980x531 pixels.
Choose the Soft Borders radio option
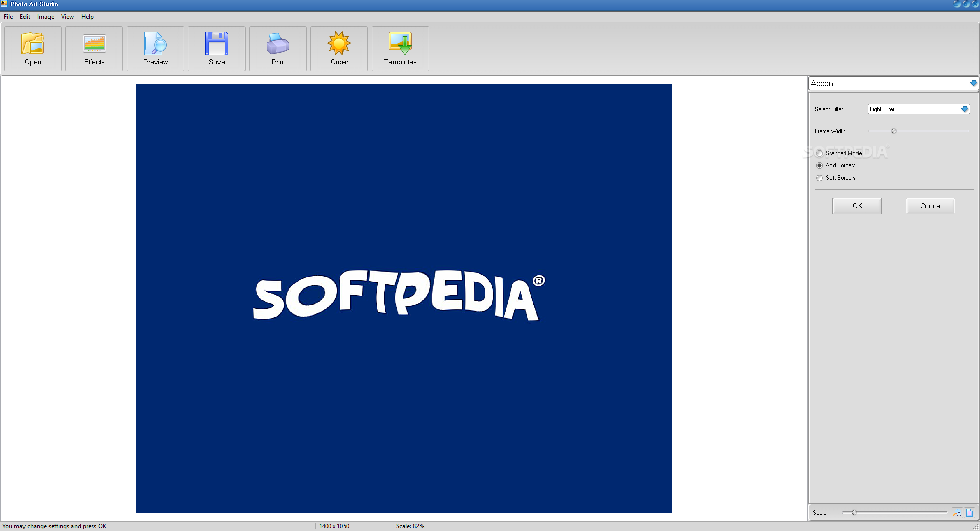point(819,178)
